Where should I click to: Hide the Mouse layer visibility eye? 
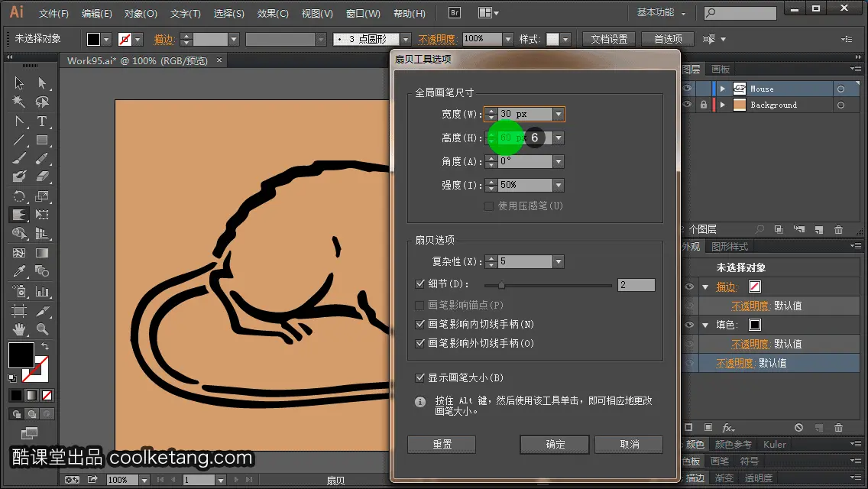pyautogui.click(x=687, y=89)
